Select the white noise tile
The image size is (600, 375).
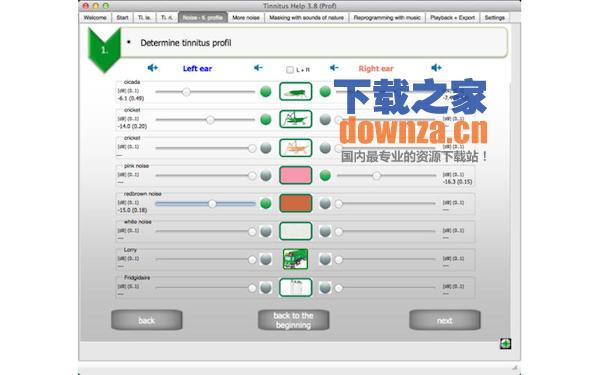tap(295, 231)
